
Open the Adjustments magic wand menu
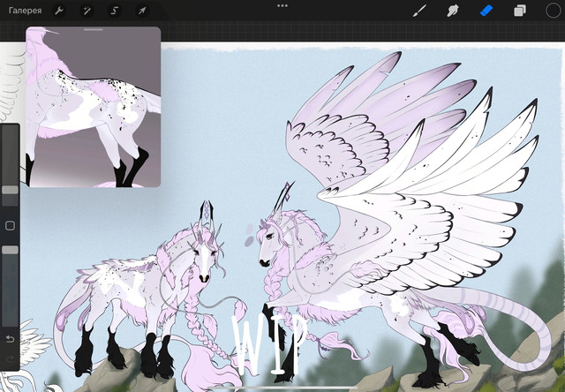87,11
